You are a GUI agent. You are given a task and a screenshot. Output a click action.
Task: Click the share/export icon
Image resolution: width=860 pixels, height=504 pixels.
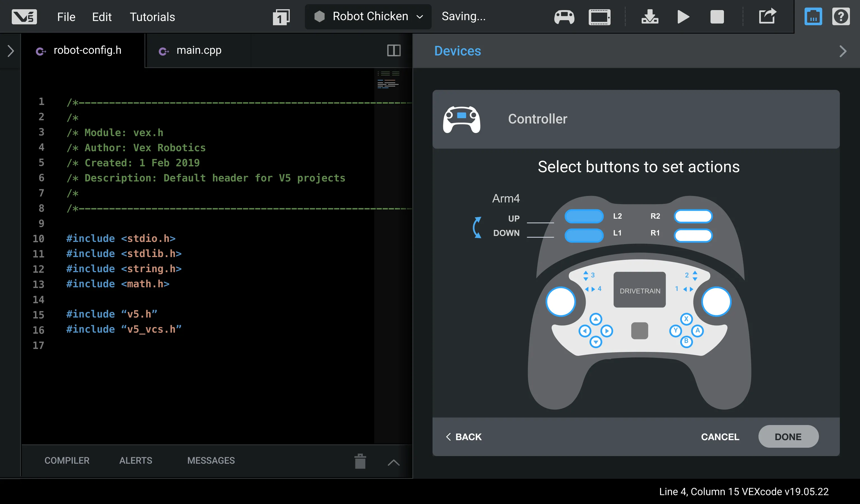pyautogui.click(x=767, y=16)
